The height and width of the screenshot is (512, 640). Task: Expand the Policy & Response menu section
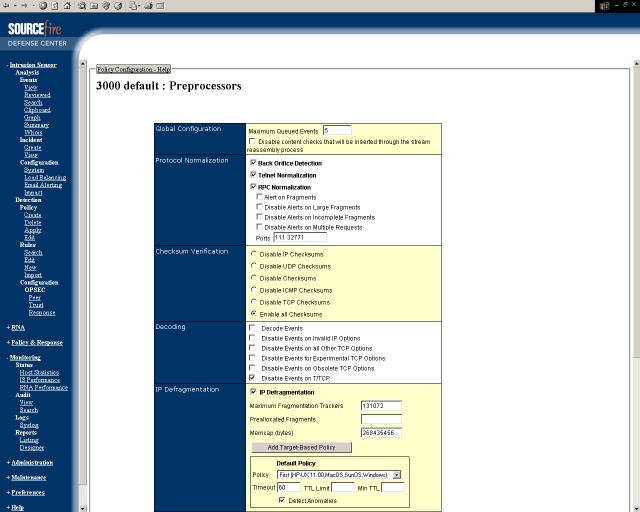coord(37,342)
